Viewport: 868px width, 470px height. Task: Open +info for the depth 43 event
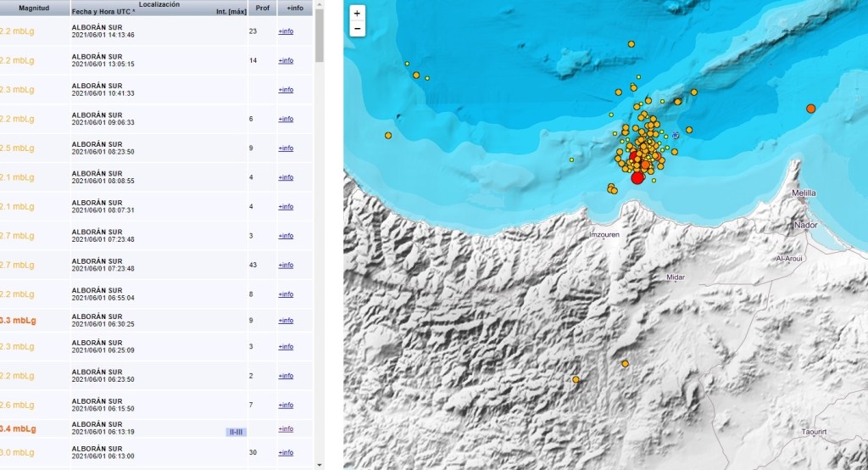(x=286, y=266)
